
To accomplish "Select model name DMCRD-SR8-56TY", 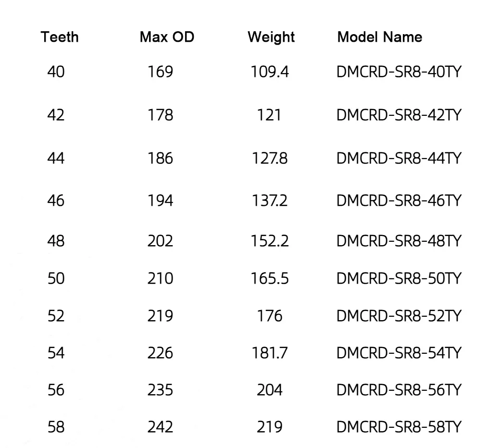I will coord(399,390).
